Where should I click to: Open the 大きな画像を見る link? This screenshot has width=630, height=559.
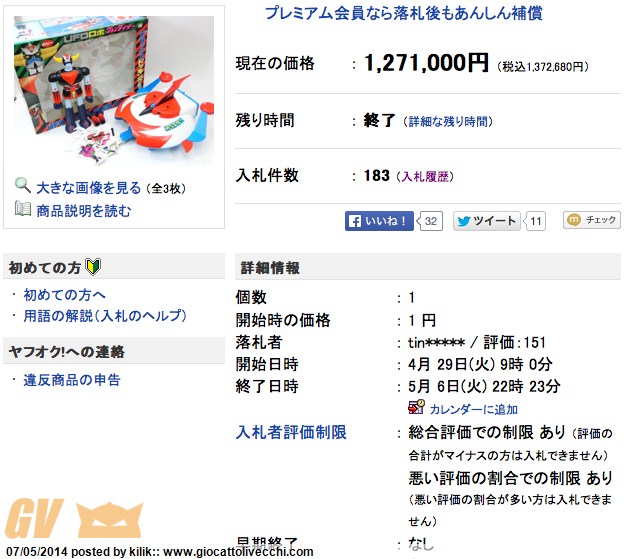pos(89,188)
